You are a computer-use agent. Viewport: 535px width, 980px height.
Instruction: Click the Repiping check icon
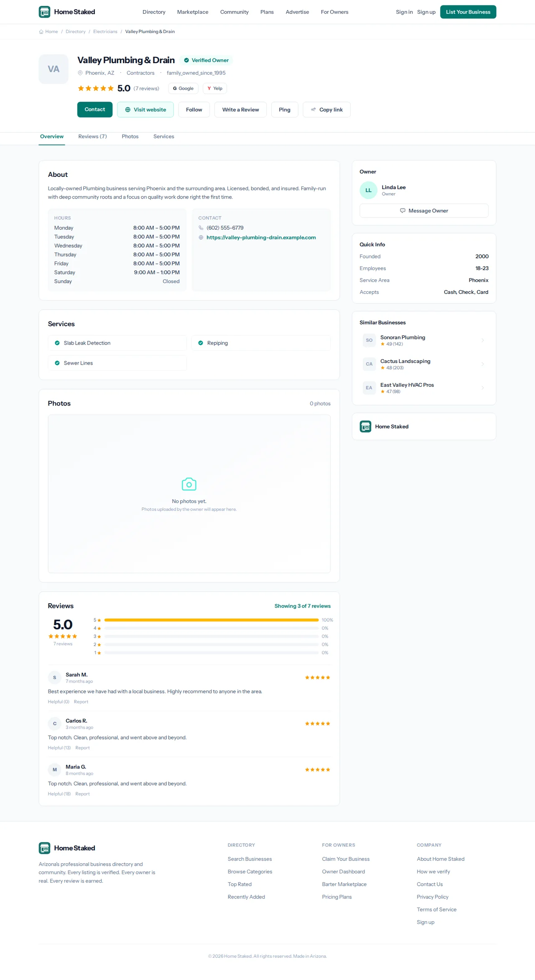point(201,343)
